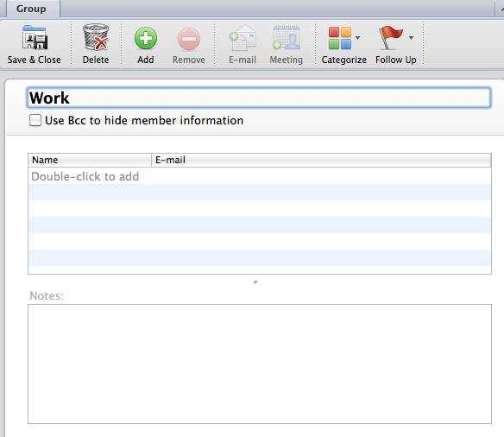The width and height of the screenshot is (504, 437).
Task: Click into the Work group name field
Action: pyautogui.click(x=259, y=98)
